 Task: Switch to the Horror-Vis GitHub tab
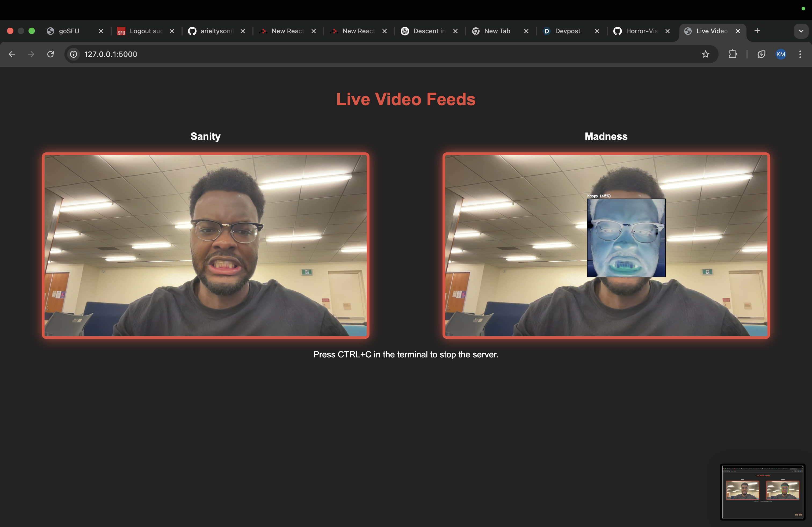641,31
